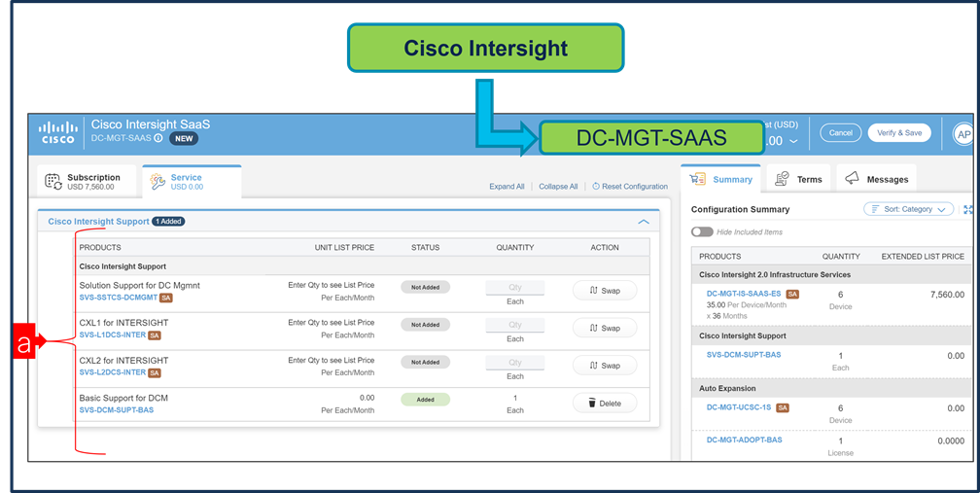
Task: Click Qty field for CXL1 for INTERSIGHT
Action: click(x=515, y=325)
